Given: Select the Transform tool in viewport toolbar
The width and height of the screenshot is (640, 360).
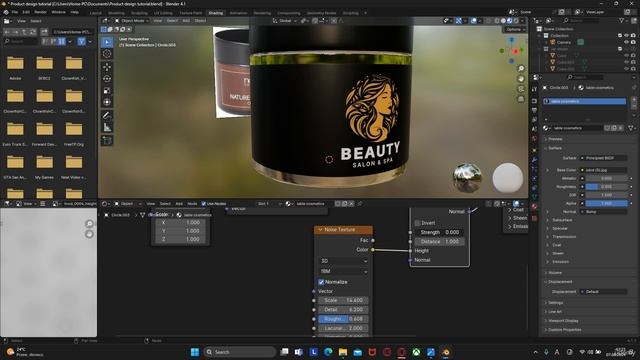Looking at the screenshot, I should click(x=107, y=102).
